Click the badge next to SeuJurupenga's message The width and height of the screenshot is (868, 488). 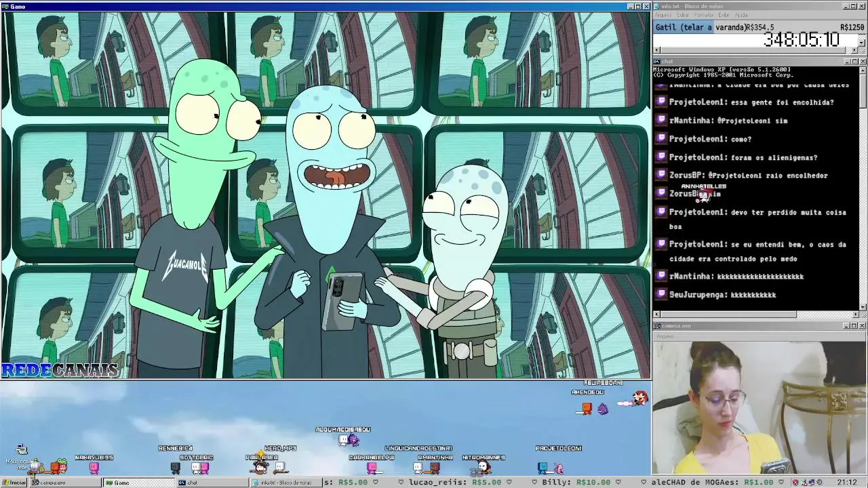pyautogui.click(x=661, y=294)
